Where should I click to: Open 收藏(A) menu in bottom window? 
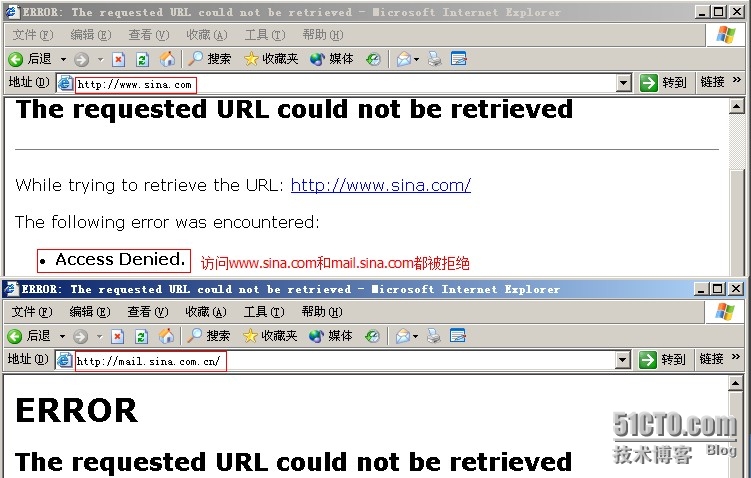[205, 312]
